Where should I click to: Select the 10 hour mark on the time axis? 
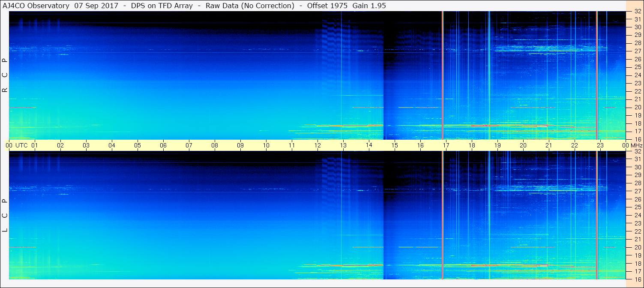266,146
